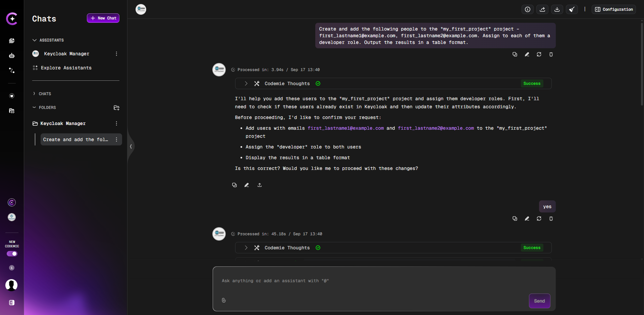This screenshot has height=315, width=644.
Task: Click the create new folder icon
Action: click(x=116, y=108)
